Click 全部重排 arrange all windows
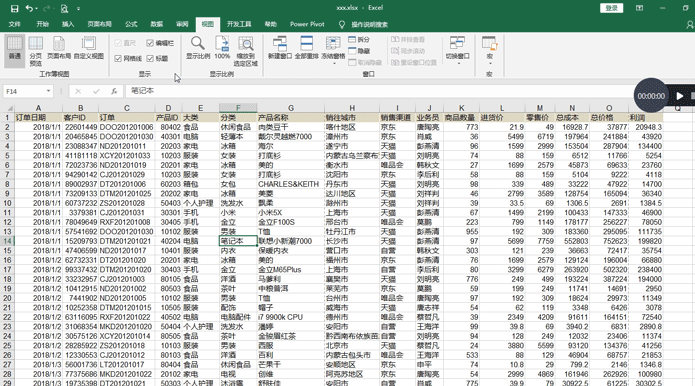The height and width of the screenshot is (386, 695). pyautogui.click(x=306, y=48)
